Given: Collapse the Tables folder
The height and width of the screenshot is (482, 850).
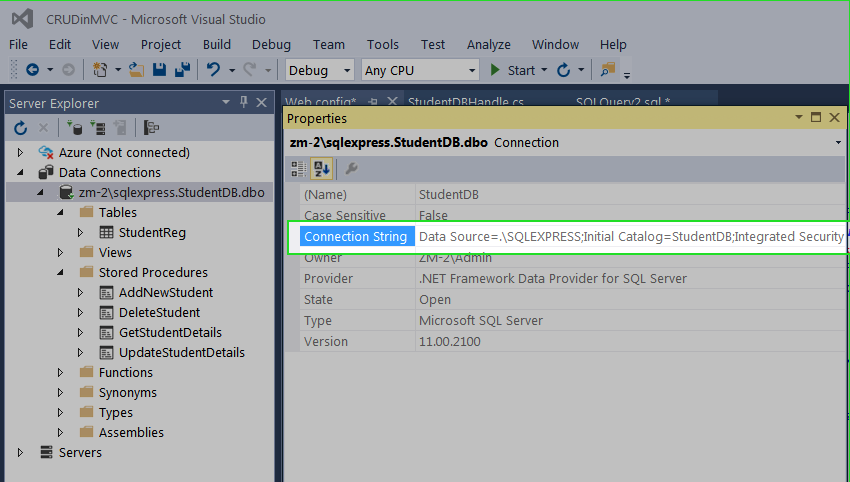Looking at the screenshot, I should (61, 213).
